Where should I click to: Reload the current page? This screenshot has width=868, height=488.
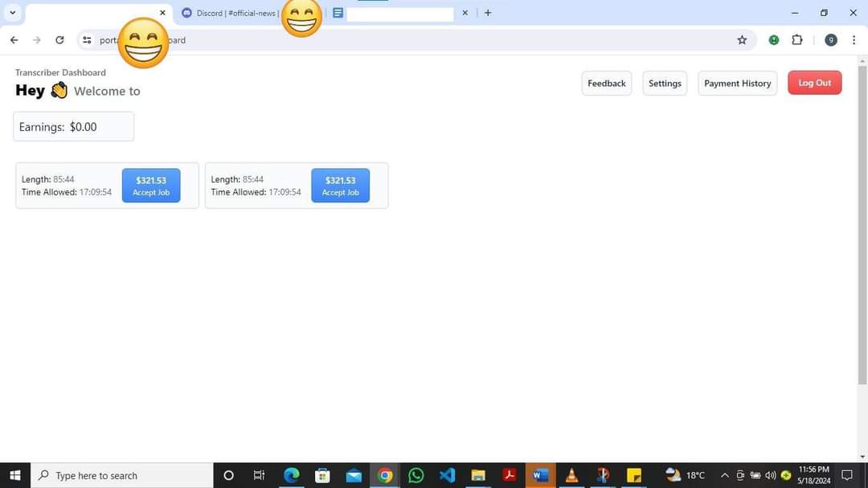(59, 40)
